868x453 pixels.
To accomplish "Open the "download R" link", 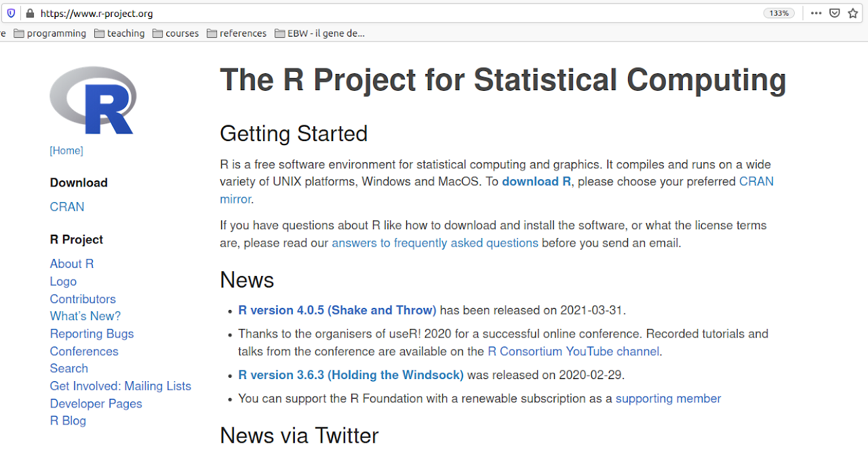I will (536, 181).
